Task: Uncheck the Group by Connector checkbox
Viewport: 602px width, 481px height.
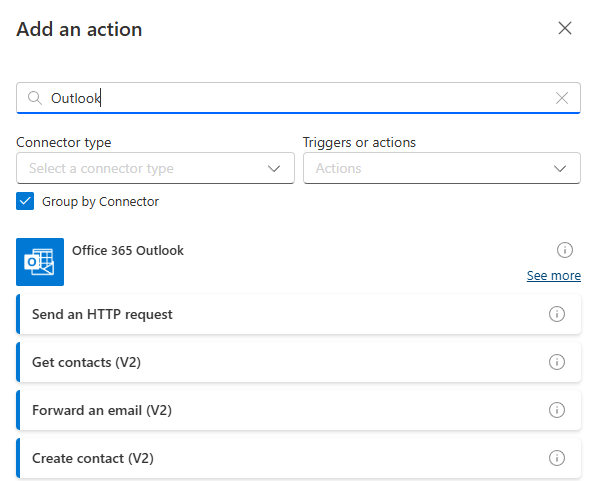Action: [x=26, y=201]
